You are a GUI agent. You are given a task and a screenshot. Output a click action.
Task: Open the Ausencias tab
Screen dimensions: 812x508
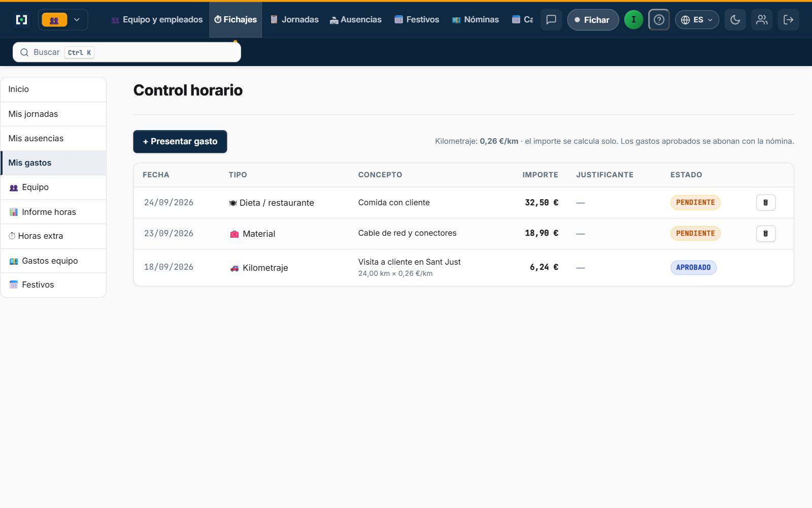pos(355,20)
